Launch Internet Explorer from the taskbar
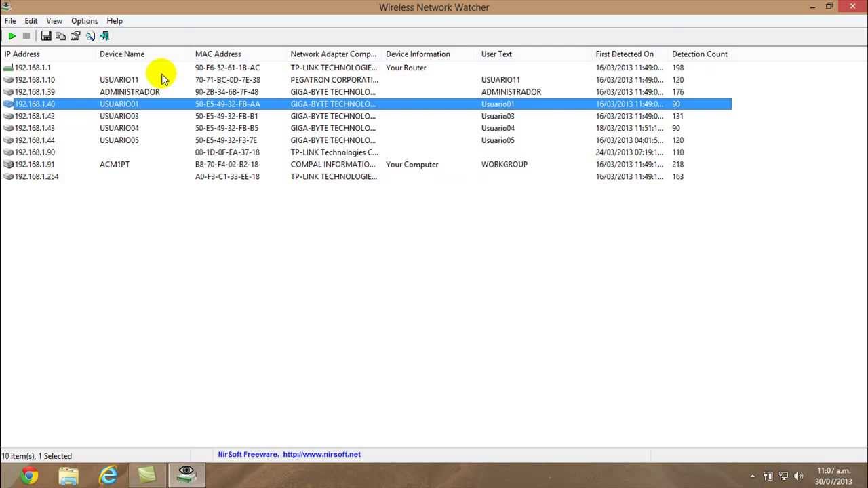Viewport: 868px width, 488px height. coord(108,476)
